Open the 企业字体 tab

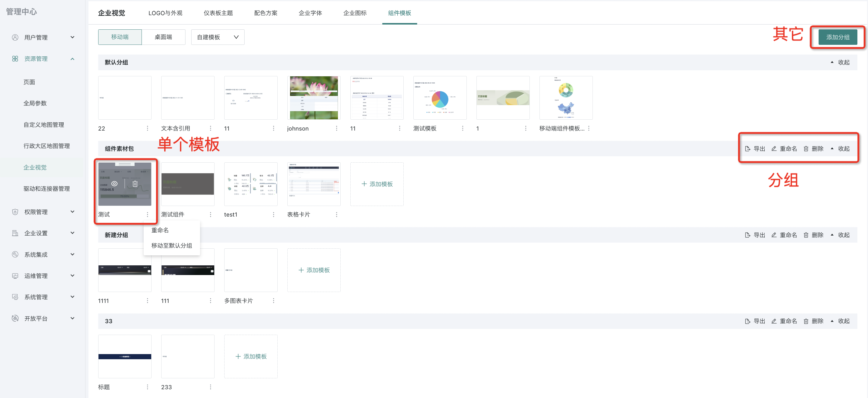pyautogui.click(x=310, y=13)
